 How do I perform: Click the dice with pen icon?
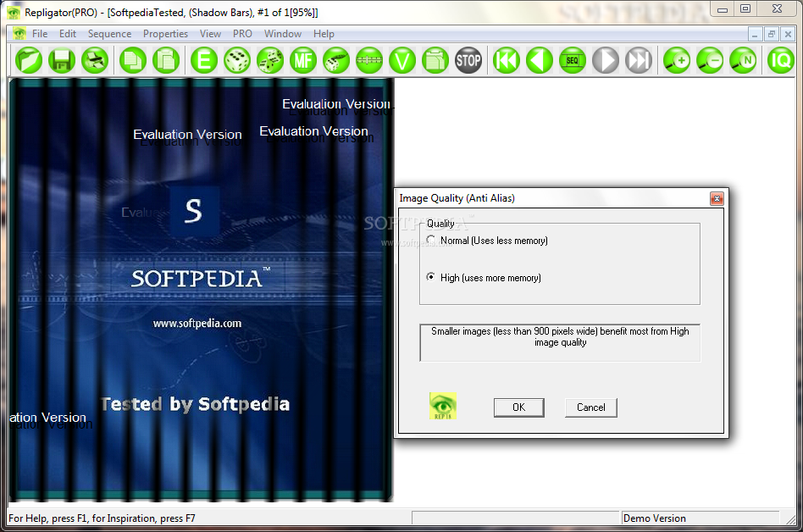(336, 60)
